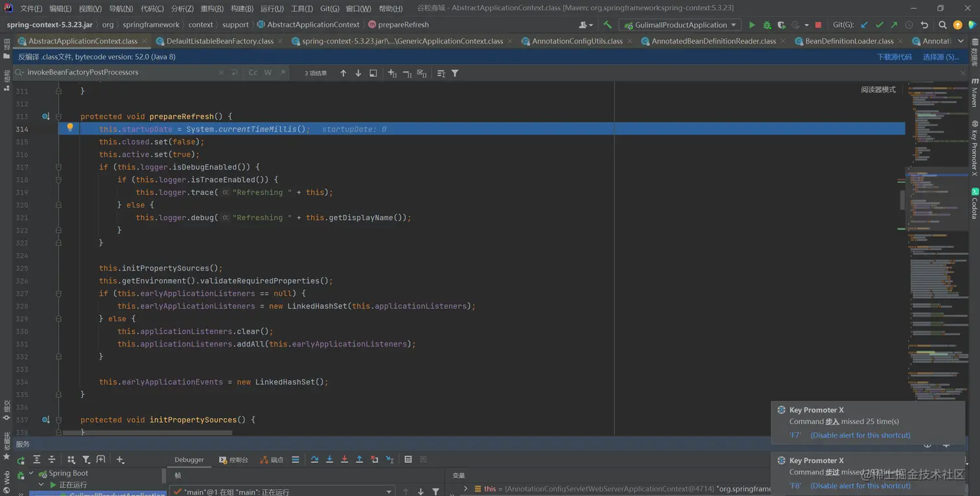The height and width of the screenshot is (496, 980).
Task: Toggle the regex option in search bar
Action: (x=282, y=73)
